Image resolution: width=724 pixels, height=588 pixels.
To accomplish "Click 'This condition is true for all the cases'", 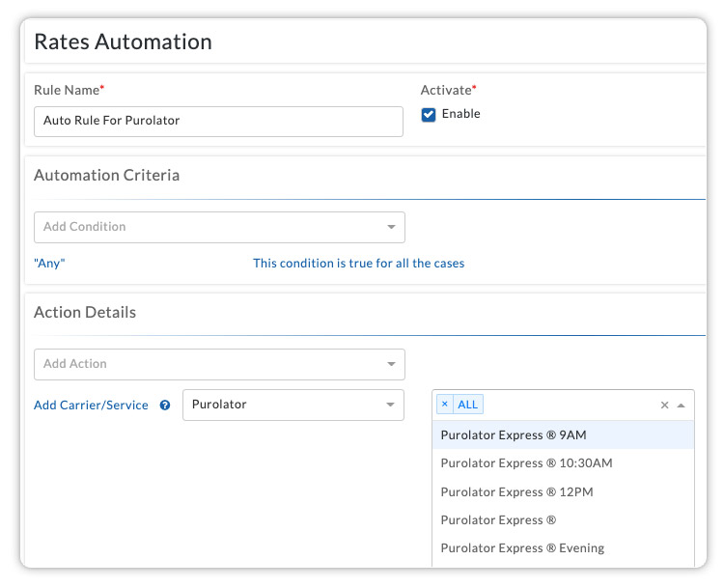I will 359,264.
